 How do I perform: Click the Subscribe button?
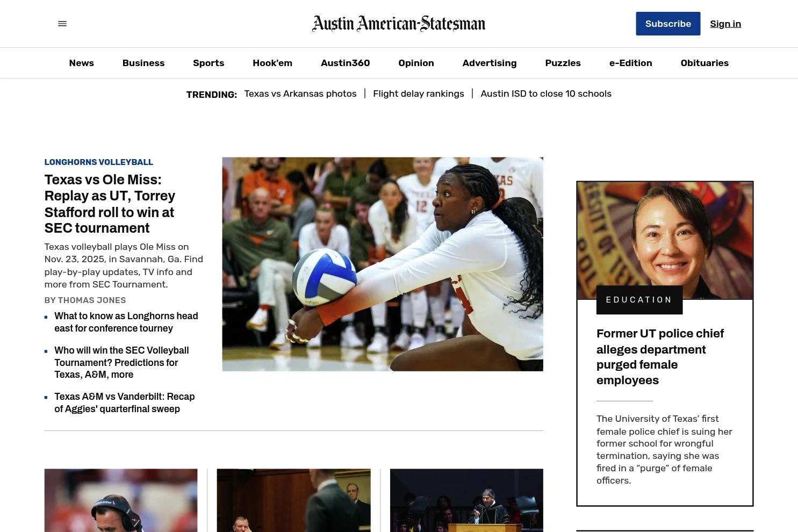[x=668, y=24]
